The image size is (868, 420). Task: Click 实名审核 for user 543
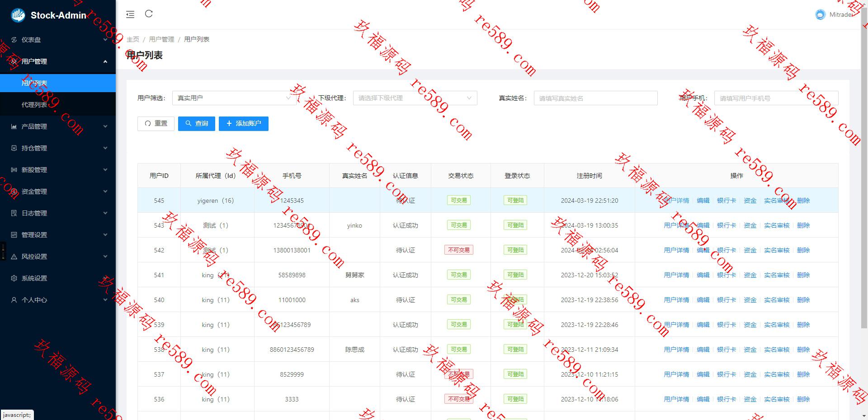pyautogui.click(x=777, y=225)
